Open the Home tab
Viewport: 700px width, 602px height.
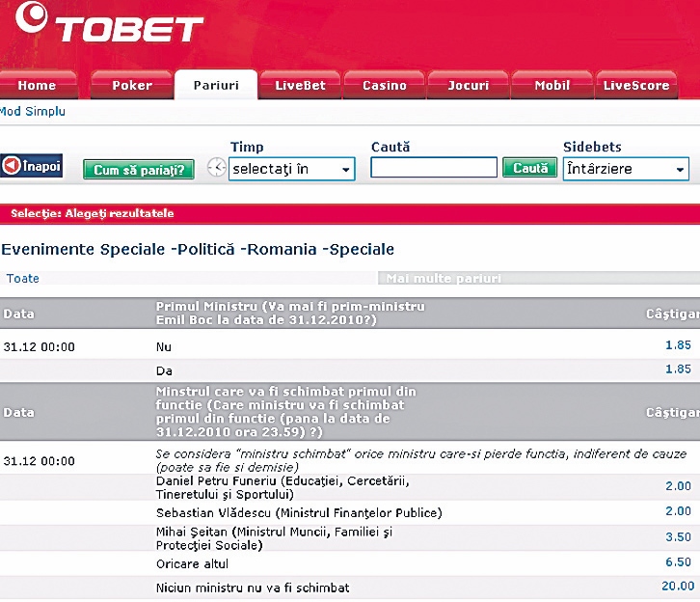(37, 86)
